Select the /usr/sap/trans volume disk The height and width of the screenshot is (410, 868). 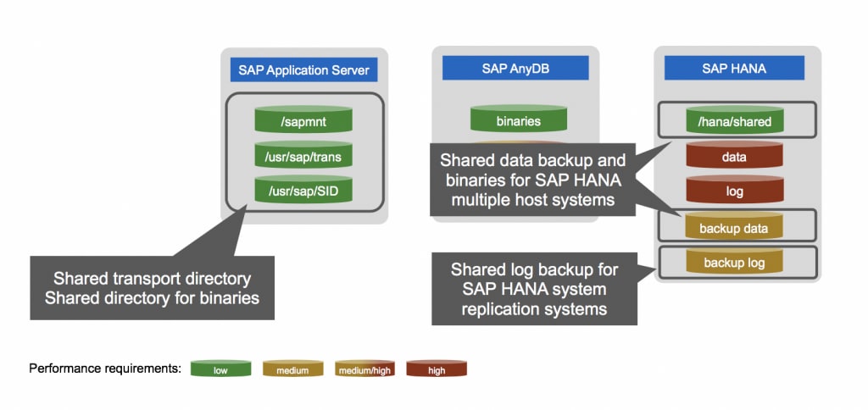click(x=303, y=155)
